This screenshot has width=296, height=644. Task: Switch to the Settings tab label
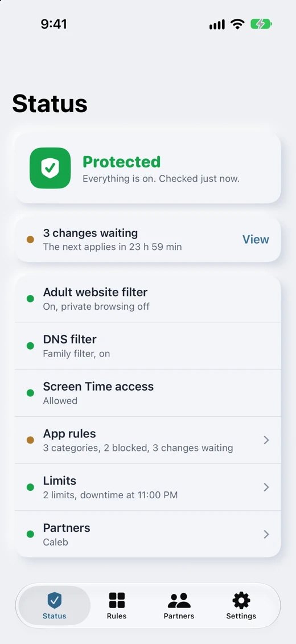[241, 616]
